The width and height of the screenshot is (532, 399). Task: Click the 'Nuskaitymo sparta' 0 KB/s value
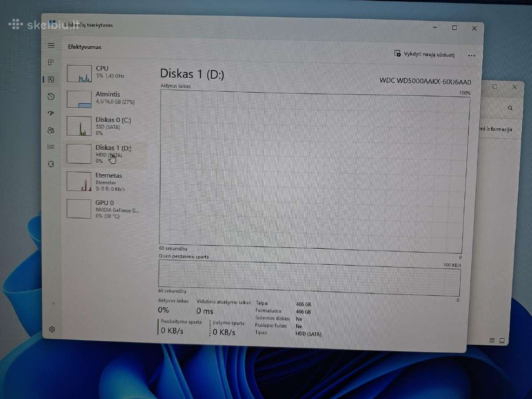click(x=172, y=331)
